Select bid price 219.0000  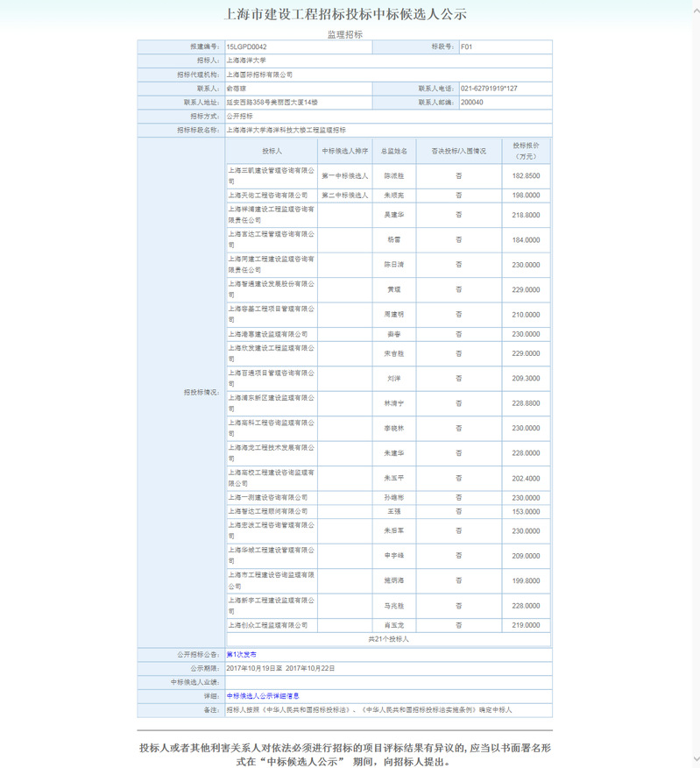[x=527, y=625]
